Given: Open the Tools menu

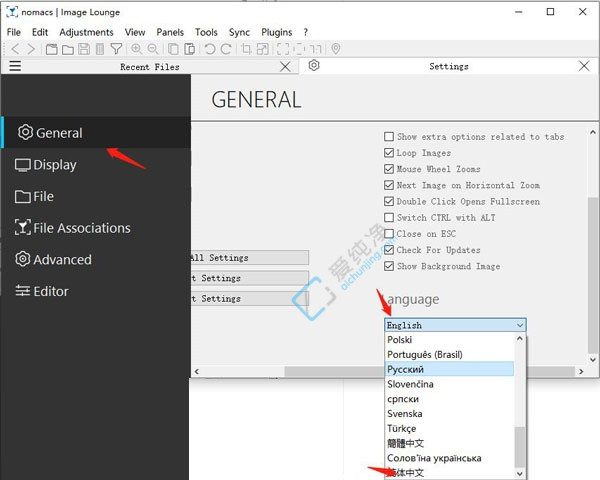Looking at the screenshot, I should pyautogui.click(x=206, y=32).
